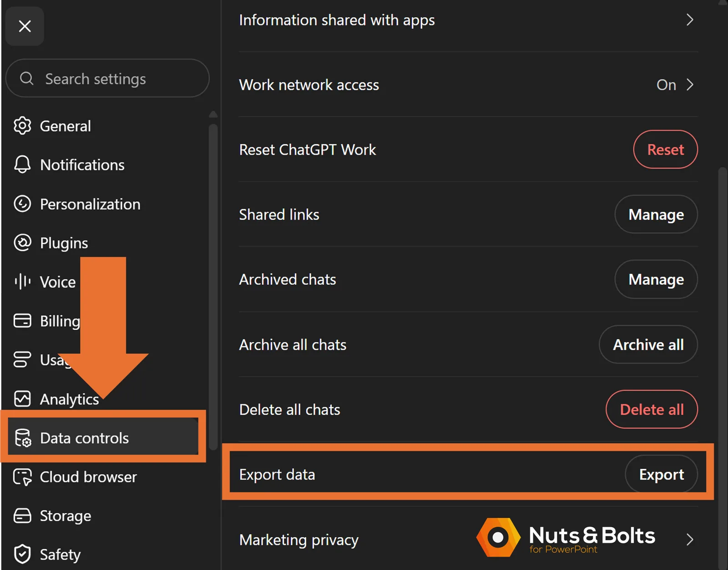Open Data controls section
728x570 pixels.
(104, 438)
